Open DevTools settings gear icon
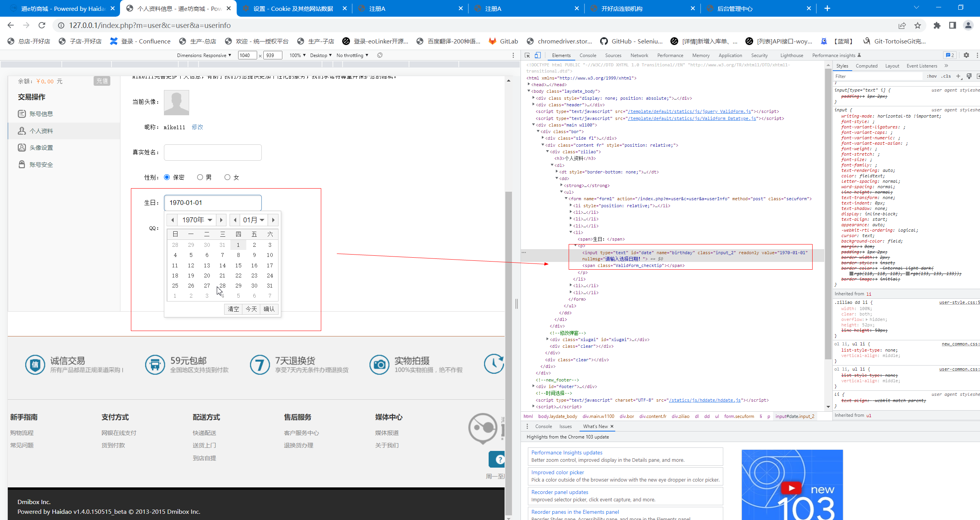 (x=966, y=55)
